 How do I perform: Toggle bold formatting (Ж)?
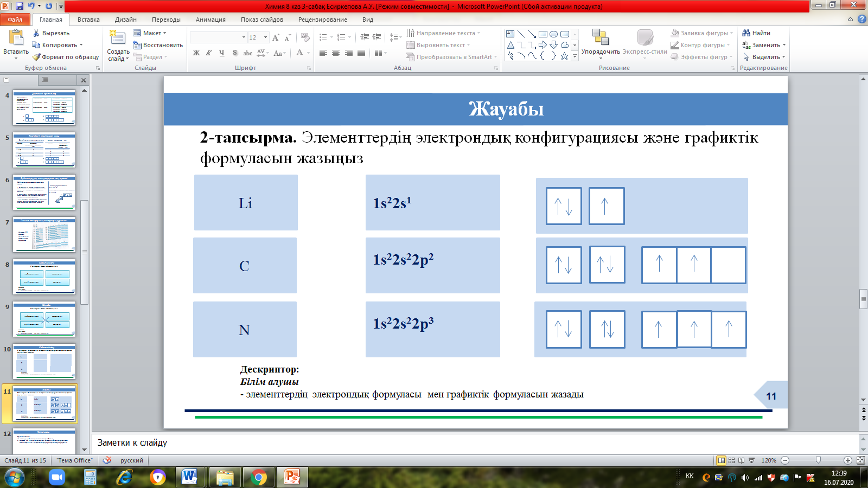[196, 53]
